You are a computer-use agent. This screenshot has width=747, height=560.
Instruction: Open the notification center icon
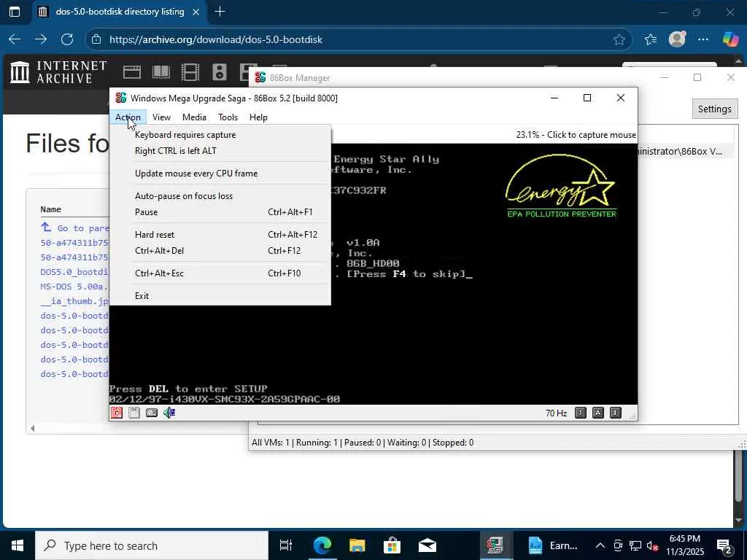(724, 545)
